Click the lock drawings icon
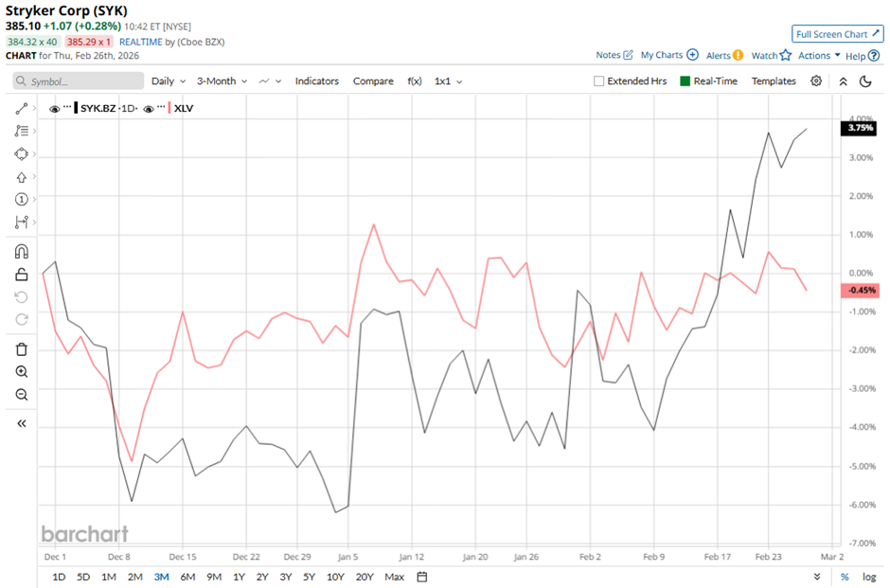The width and height of the screenshot is (890, 588). [x=21, y=275]
